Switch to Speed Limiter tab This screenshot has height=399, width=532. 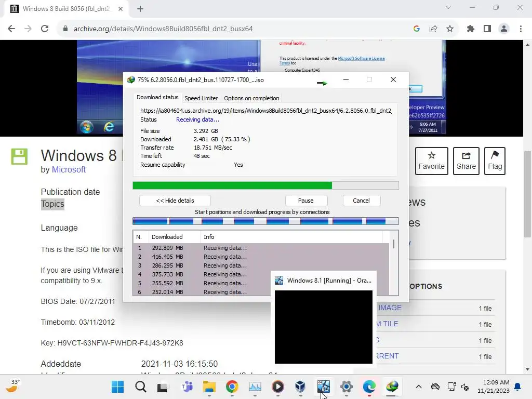201,98
